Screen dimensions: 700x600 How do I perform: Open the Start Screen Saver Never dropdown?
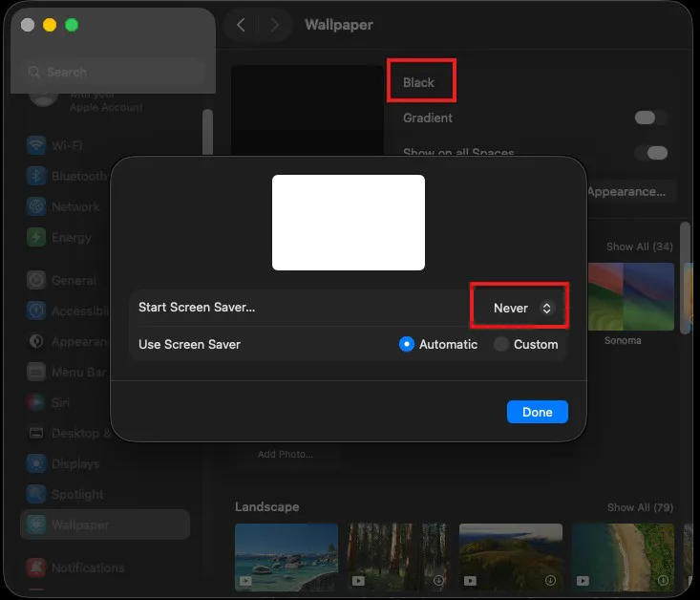(521, 308)
